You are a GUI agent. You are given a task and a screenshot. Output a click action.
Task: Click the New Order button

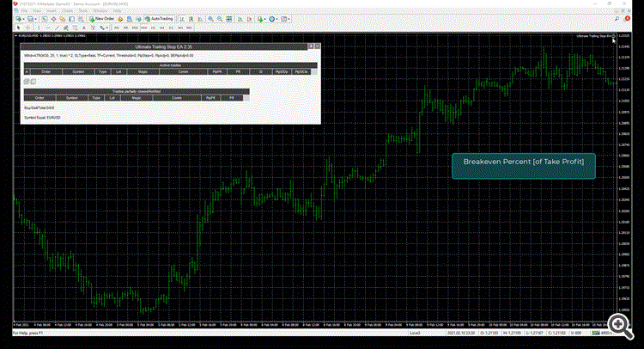click(102, 19)
